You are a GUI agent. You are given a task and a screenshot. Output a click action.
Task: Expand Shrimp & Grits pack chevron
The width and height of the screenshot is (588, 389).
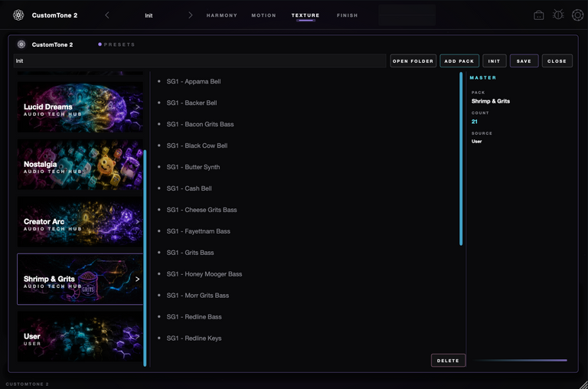click(x=137, y=279)
